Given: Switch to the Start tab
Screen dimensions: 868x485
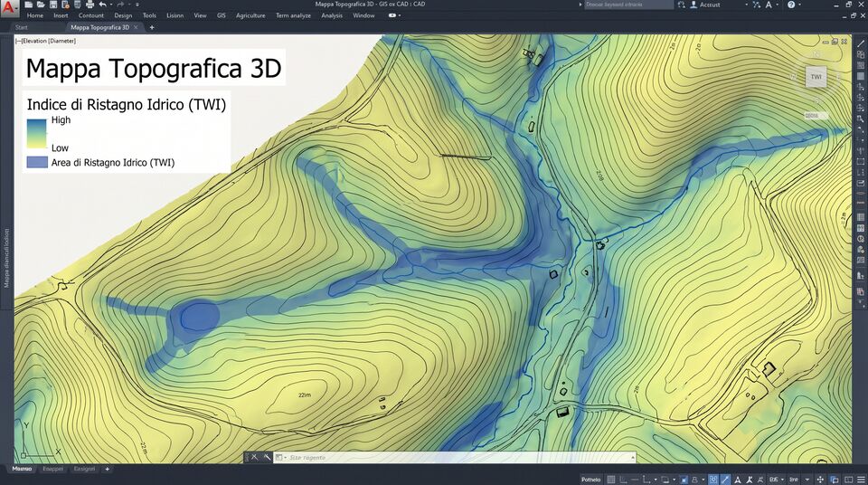Looking at the screenshot, I should [x=22, y=27].
